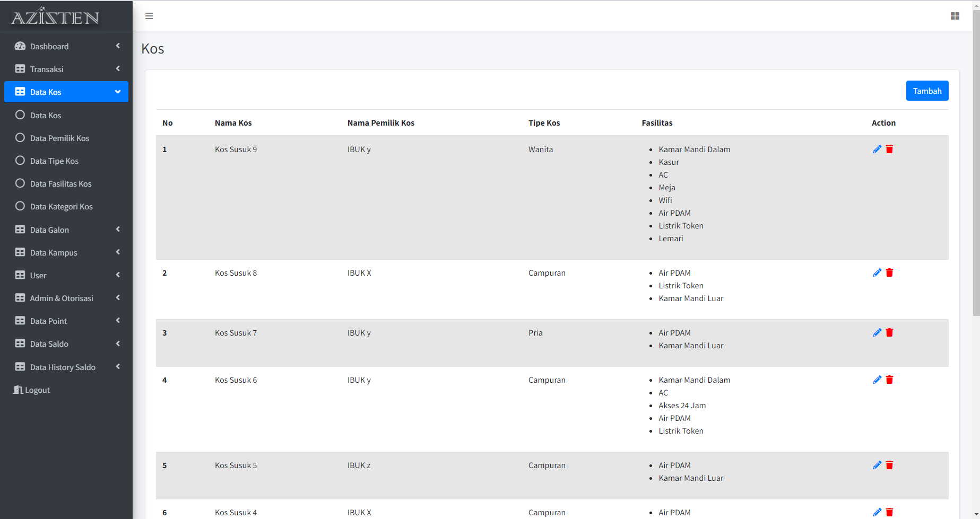Delete Kos Susuk 9 with trash icon
Image resolution: width=980 pixels, height=519 pixels.
coord(889,149)
